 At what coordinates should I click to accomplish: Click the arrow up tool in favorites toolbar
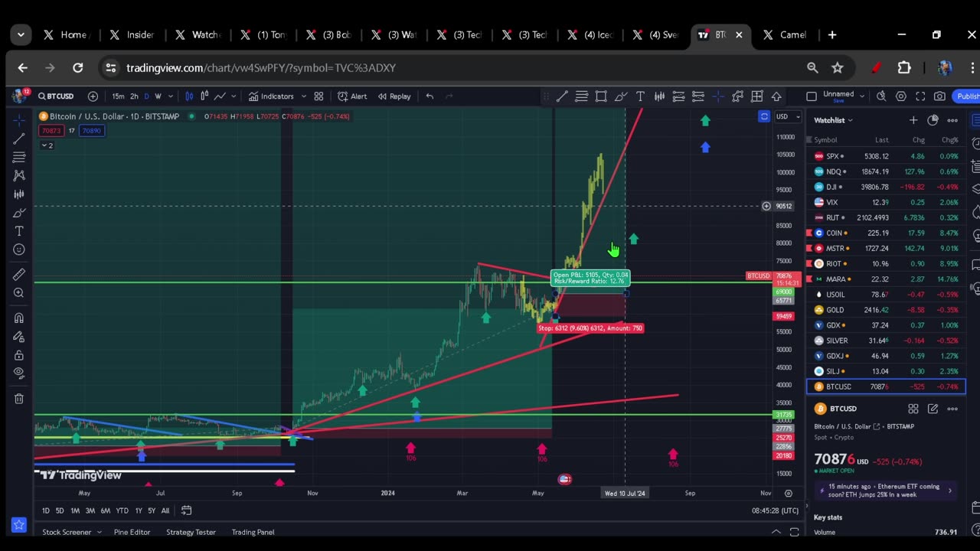tap(776, 96)
